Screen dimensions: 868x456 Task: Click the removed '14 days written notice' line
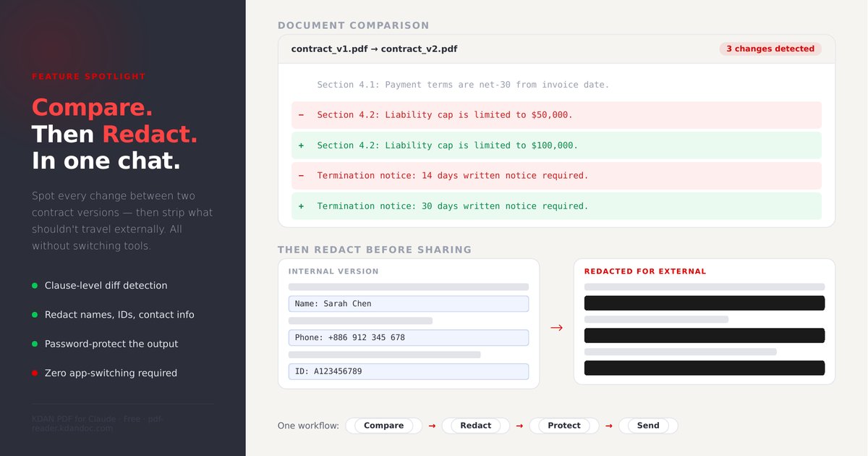(x=557, y=176)
